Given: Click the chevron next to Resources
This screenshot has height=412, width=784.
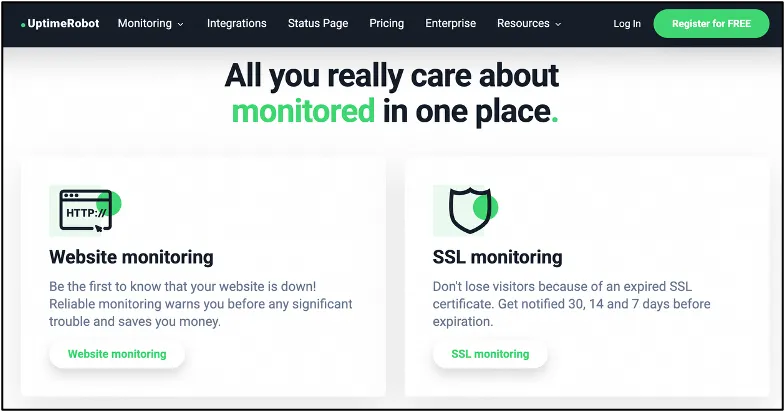Looking at the screenshot, I should [558, 24].
